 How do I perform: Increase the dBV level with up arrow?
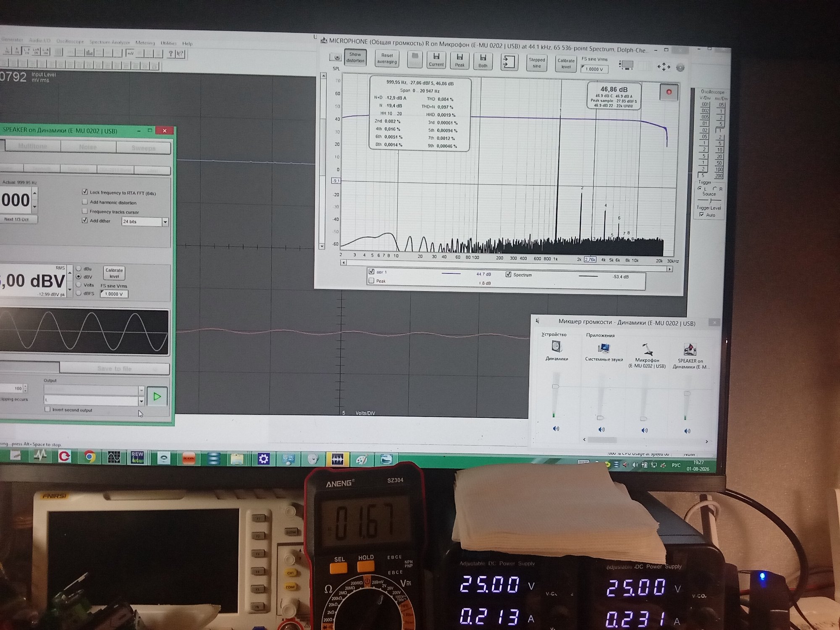[70, 273]
